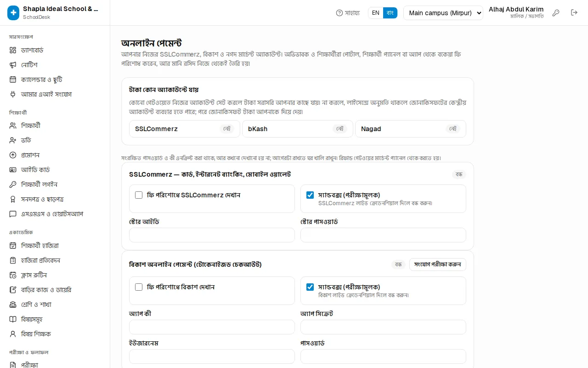
Task: Select the SSLCommerz account status card
Action: coord(185,129)
